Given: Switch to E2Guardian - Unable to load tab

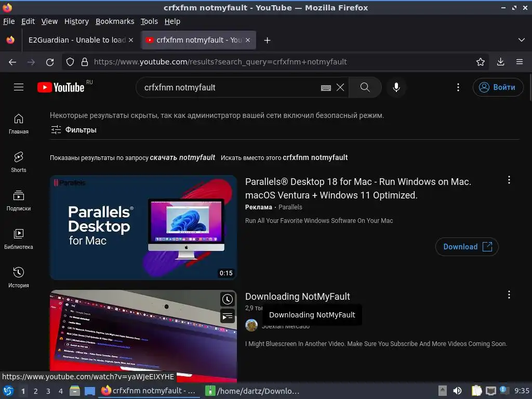Looking at the screenshot, I should point(77,40).
